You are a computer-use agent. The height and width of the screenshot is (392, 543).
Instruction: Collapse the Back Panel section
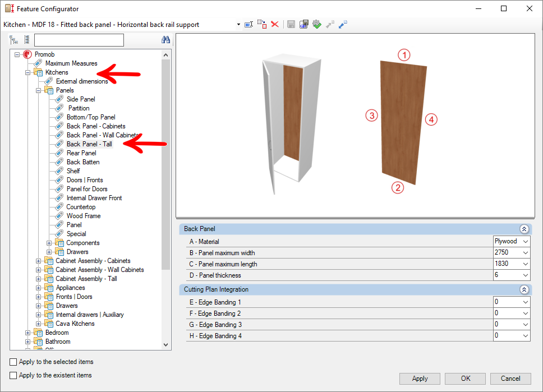coord(524,229)
